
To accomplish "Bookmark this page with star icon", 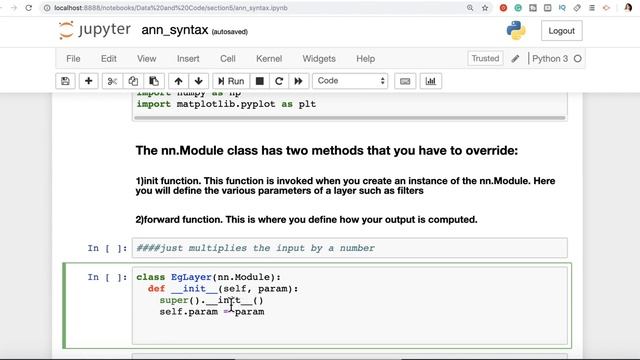I will (x=485, y=8).
